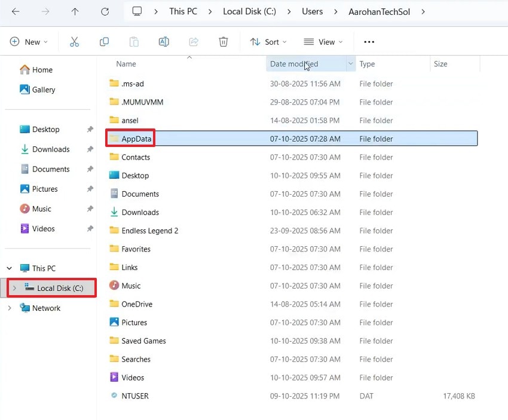Open the View layout menu
Image resolution: width=508 pixels, height=420 pixels.
click(x=323, y=42)
